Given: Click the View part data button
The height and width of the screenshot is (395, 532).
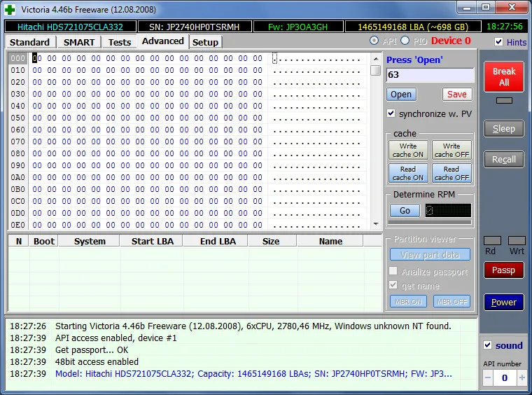Looking at the screenshot, I should (x=430, y=254).
